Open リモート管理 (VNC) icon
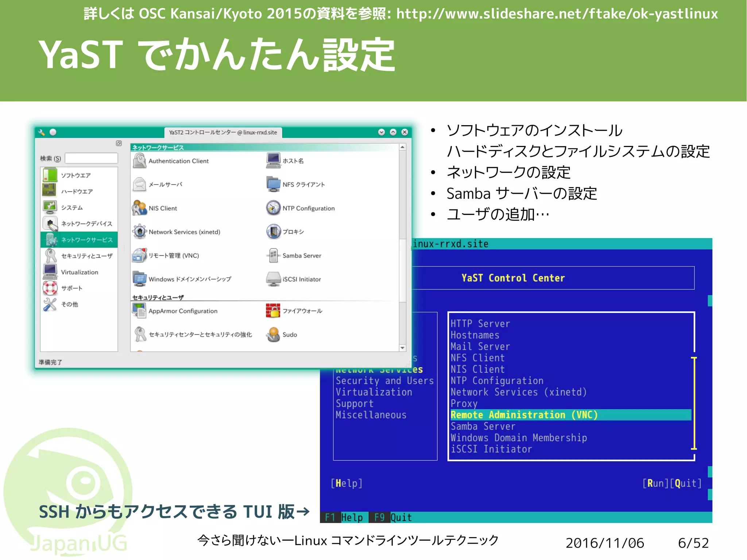Image resolution: width=747 pixels, height=560 pixels. coord(139,255)
